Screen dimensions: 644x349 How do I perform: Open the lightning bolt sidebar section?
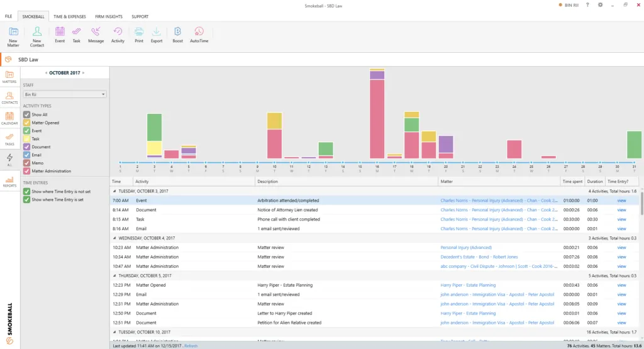point(9,159)
